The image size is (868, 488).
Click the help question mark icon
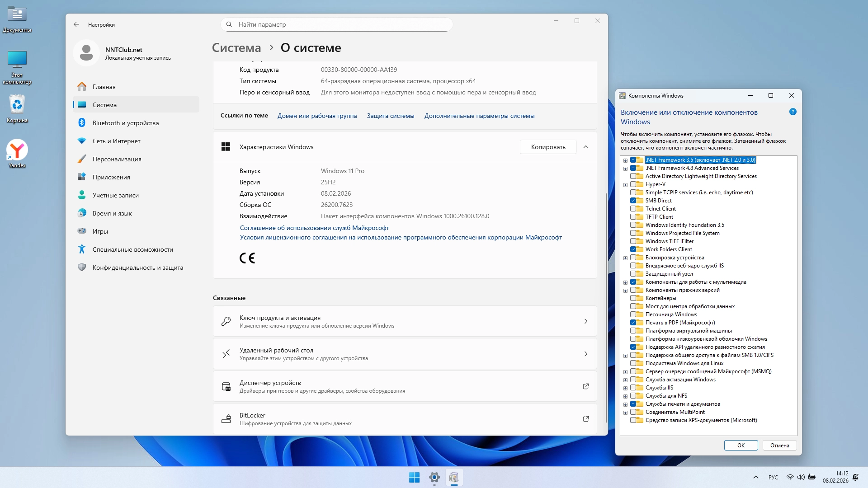(793, 112)
